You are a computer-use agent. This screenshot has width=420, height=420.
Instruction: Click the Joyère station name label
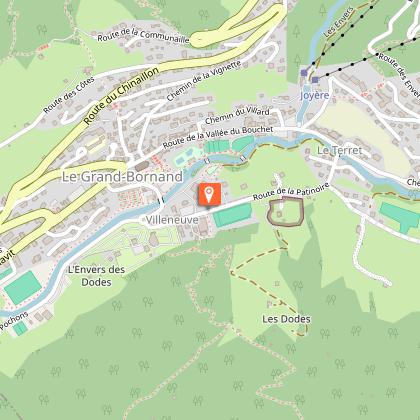click(x=315, y=96)
